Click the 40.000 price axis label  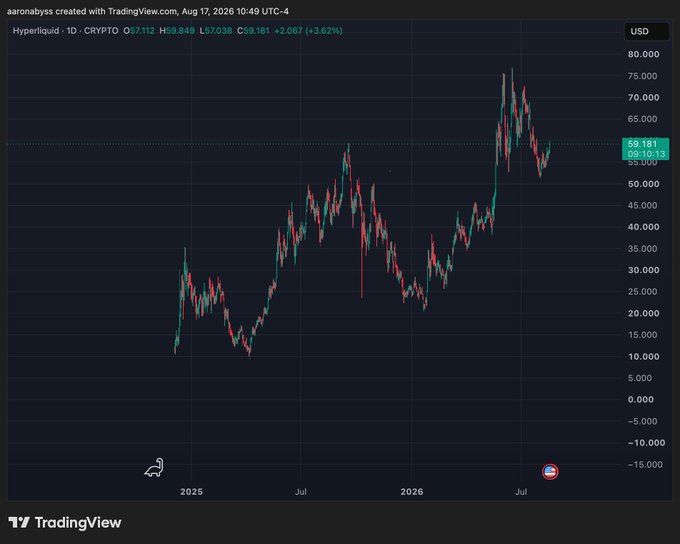coord(644,227)
